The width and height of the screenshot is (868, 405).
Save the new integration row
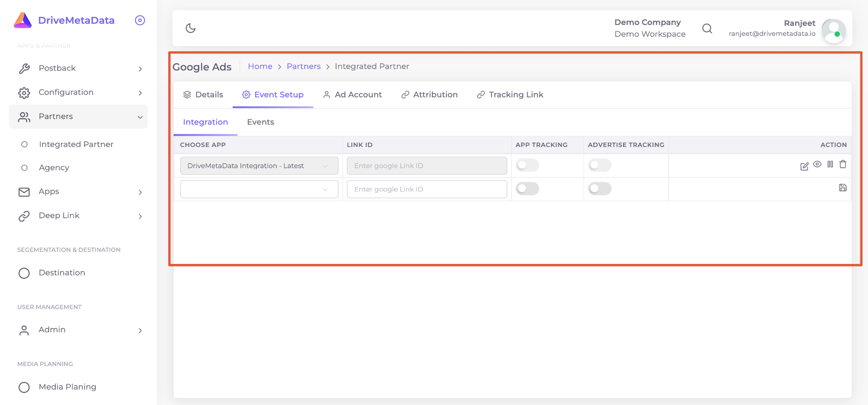coord(843,188)
